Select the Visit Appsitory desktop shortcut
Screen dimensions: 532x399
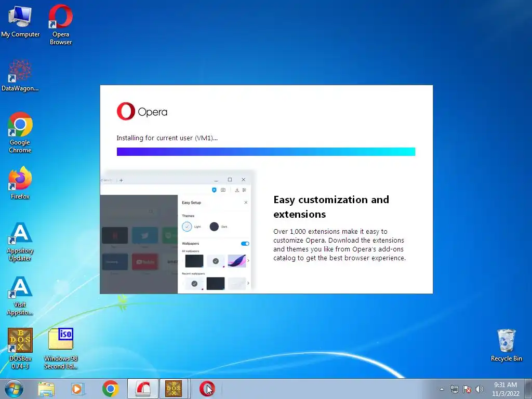tap(20, 296)
